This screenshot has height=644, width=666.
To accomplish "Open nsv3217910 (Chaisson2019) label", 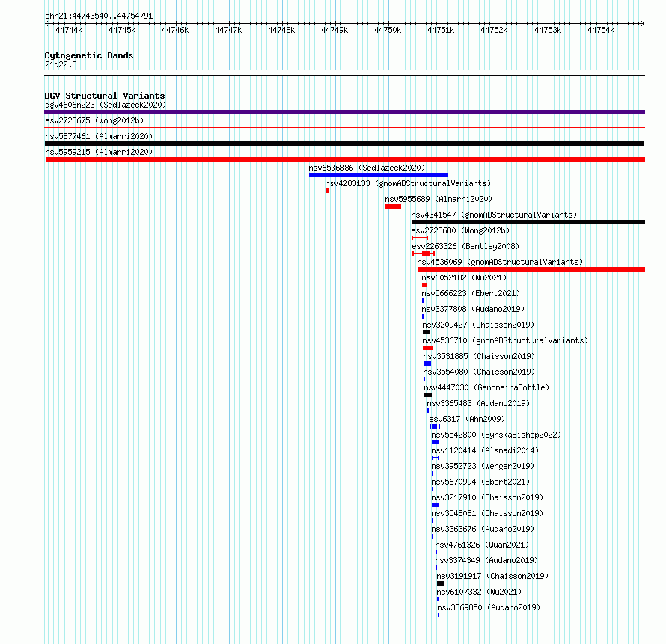I will pyautogui.click(x=487, y=497).
